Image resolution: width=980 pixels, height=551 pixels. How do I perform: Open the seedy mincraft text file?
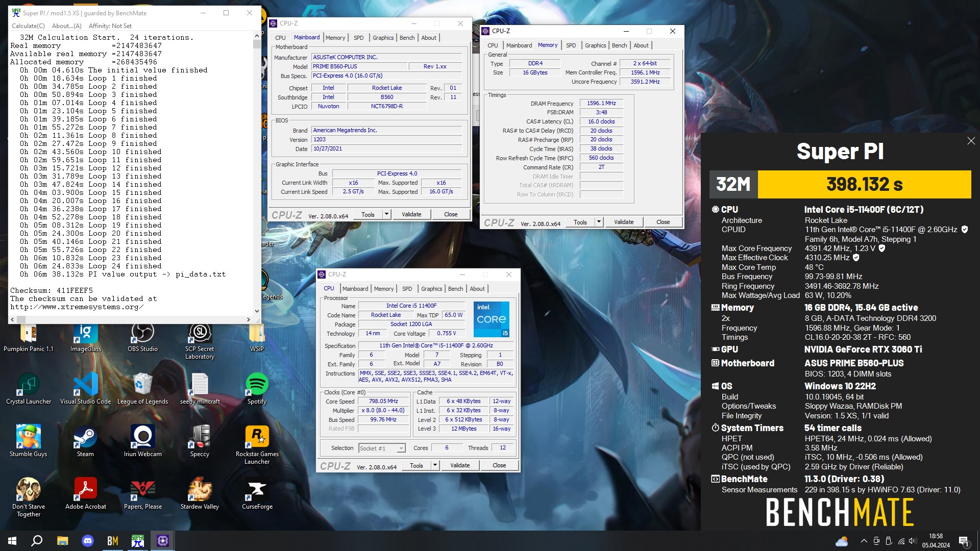pyautogui.click(x=200, y=389)
